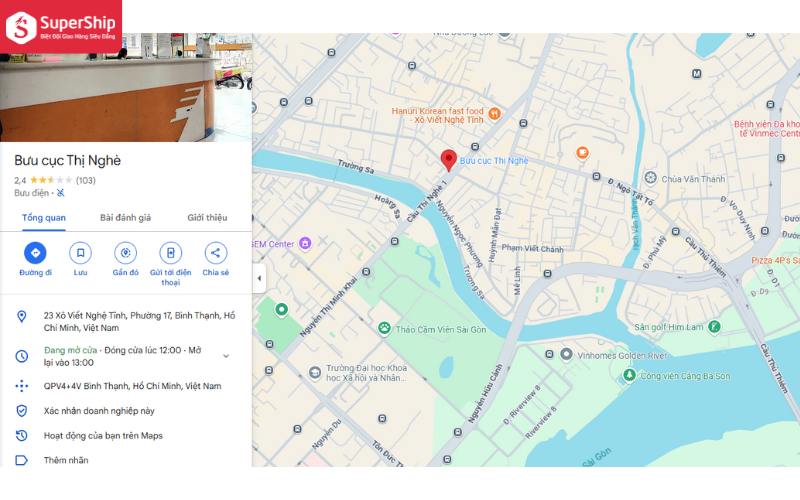The height and width of the screenshot is (500, 800).
Task: Click the history icon for Maps activity
Action: pos(21,435)
